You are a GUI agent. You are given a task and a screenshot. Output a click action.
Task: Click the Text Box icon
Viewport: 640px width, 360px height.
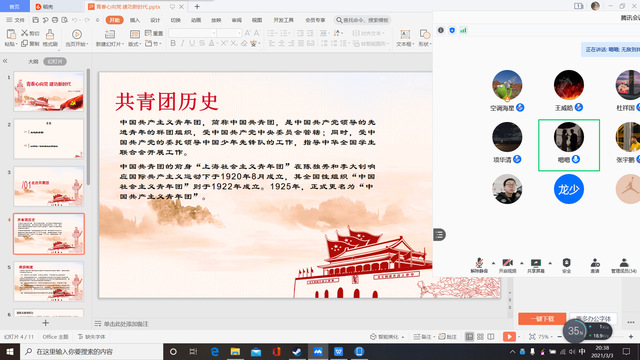(405, 34)
